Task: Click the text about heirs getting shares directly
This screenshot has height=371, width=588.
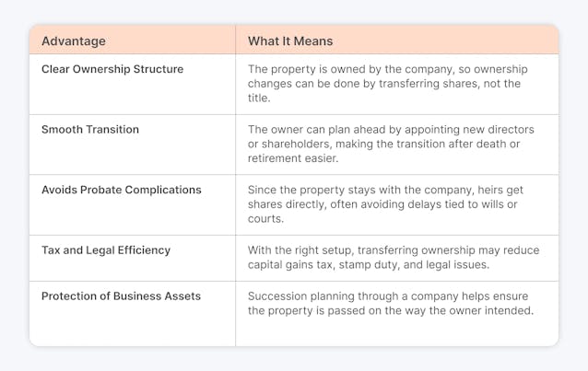Action: click(x=385, y=203)
